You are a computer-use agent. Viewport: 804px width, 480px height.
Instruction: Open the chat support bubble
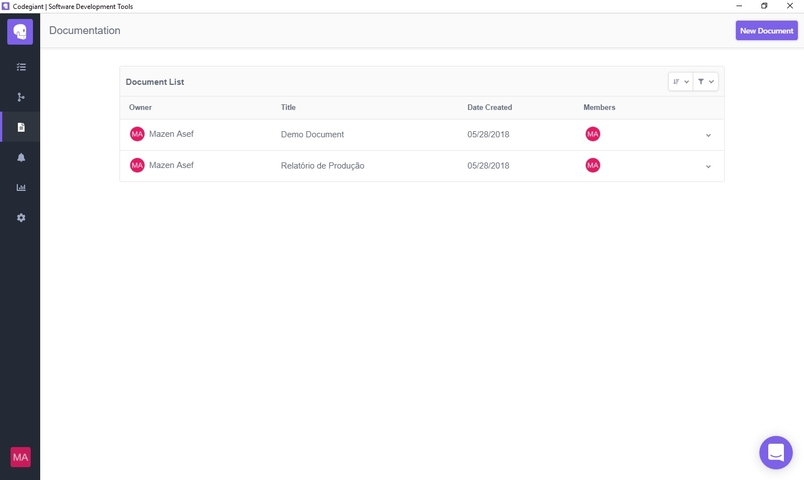pos(776,452)
